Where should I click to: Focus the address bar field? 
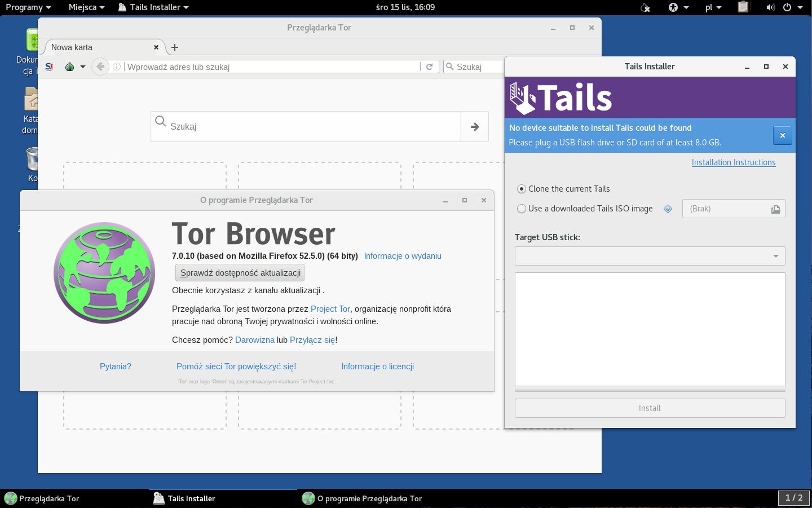tap(272, 67)
